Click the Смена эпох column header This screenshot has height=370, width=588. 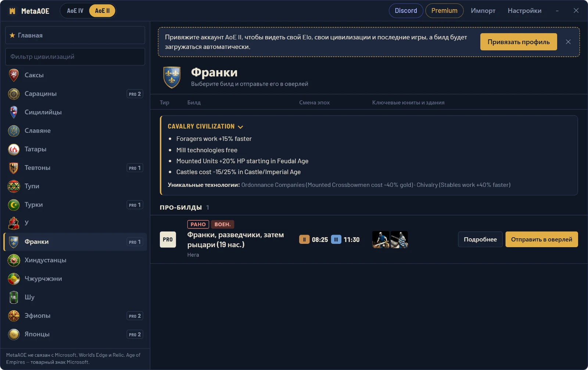click(314, 103)
